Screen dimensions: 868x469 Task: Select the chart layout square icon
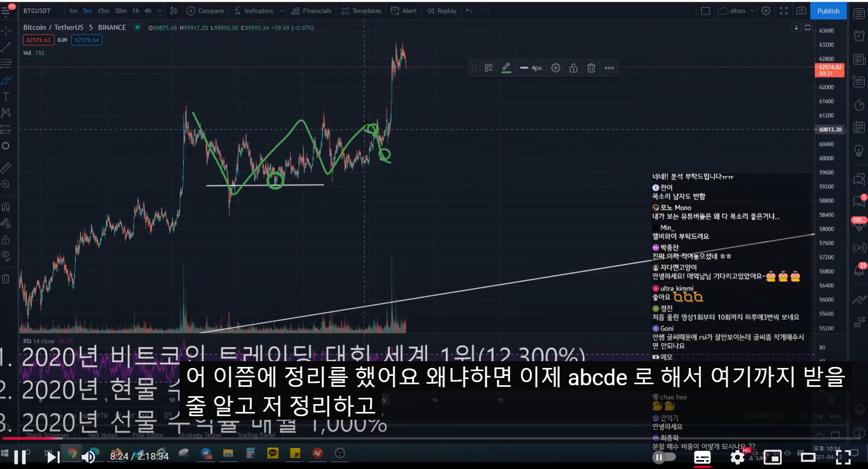[705, 10]
